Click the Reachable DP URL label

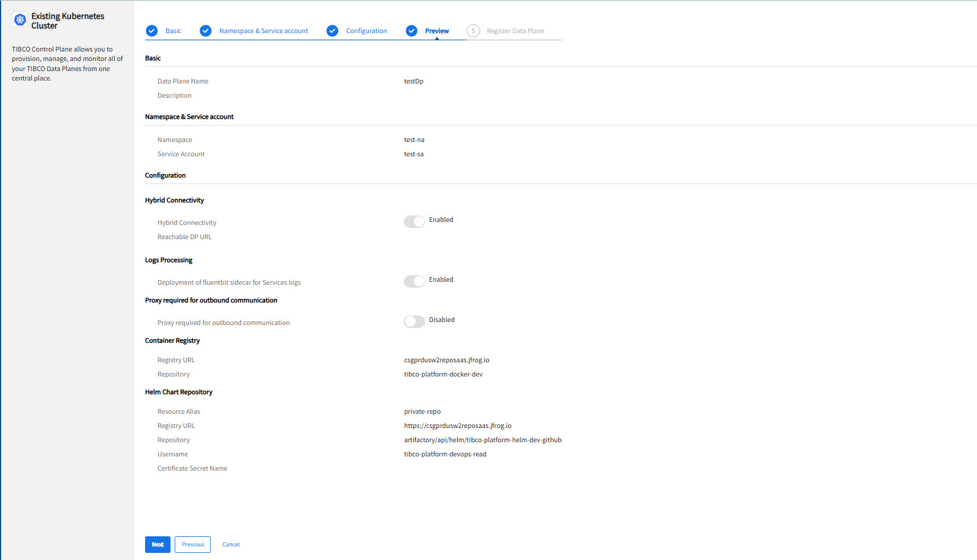185,237
